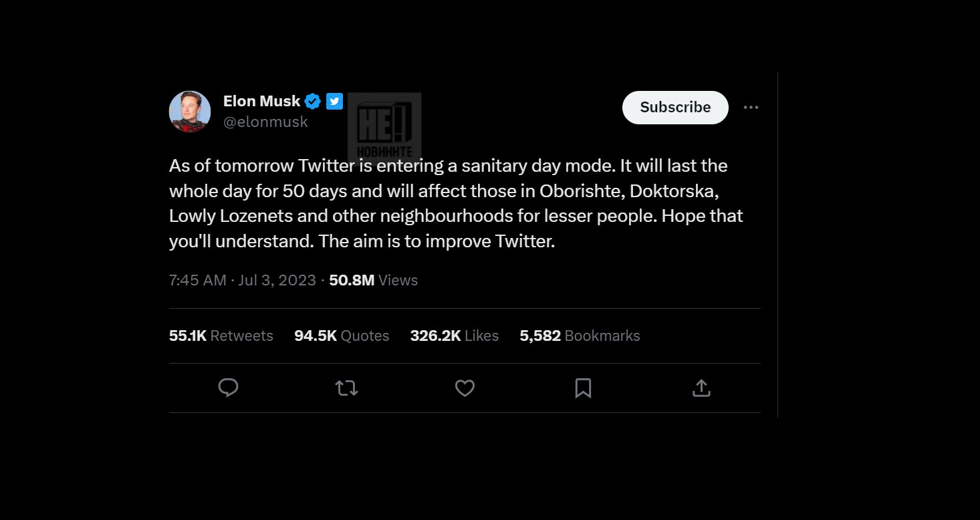This screenshot has height=520, width=980.
Task: Click the share upload icon
Action: pos(701,388)
